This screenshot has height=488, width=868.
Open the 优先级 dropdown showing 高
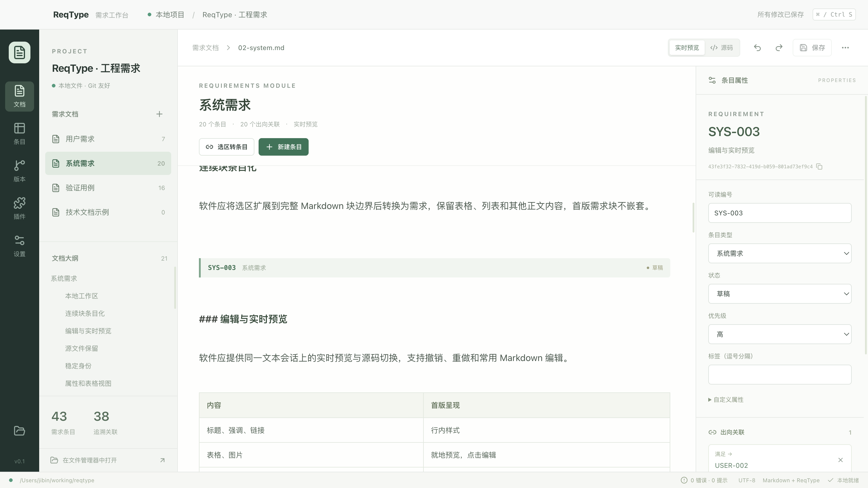point(780,334)
